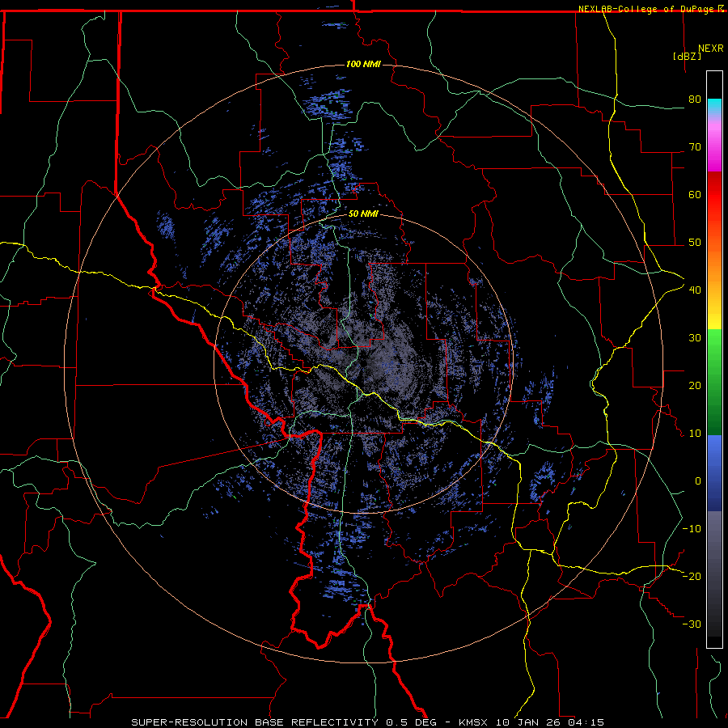Image resolution: width=728 pixels, height=728 pixels.
Task: Click the 30 dBZ scale value
Action: pyautogui.click(x=695, y=338)
